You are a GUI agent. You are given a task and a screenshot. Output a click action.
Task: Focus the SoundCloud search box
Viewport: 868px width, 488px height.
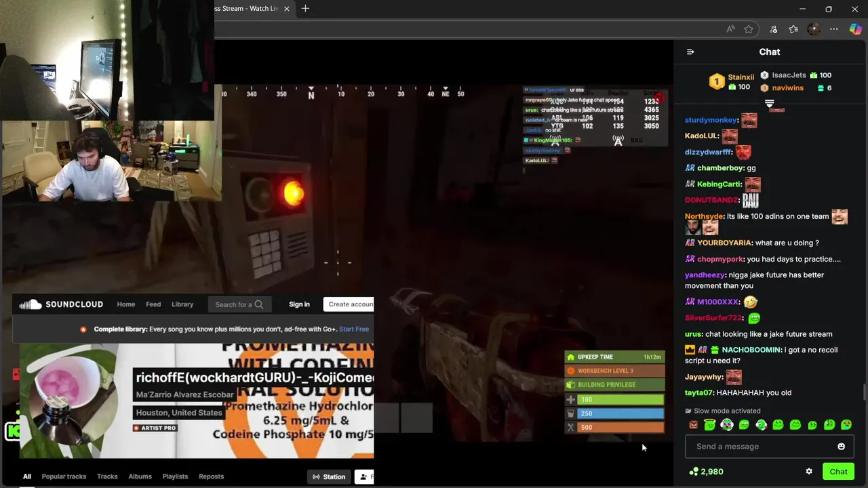240,304
